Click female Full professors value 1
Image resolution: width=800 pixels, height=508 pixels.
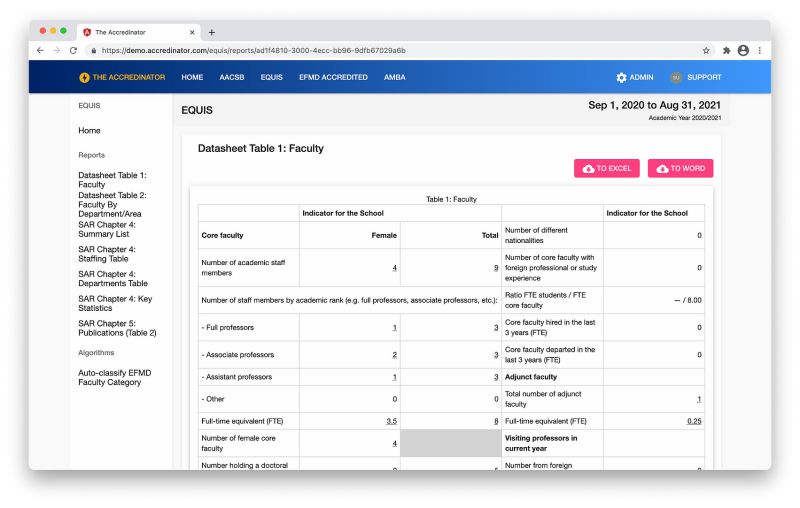[394, 327]
